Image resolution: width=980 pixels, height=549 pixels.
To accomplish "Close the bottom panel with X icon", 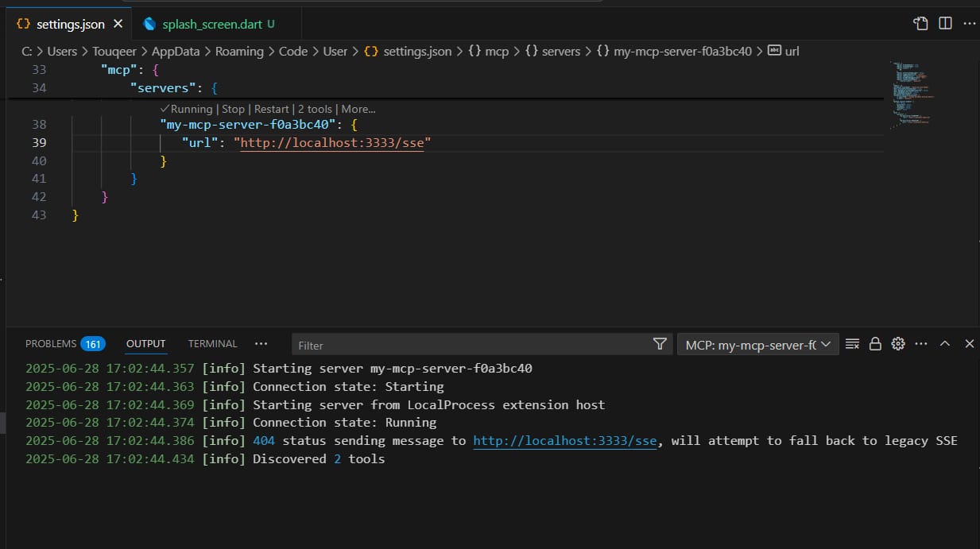I will coord(969,344).
